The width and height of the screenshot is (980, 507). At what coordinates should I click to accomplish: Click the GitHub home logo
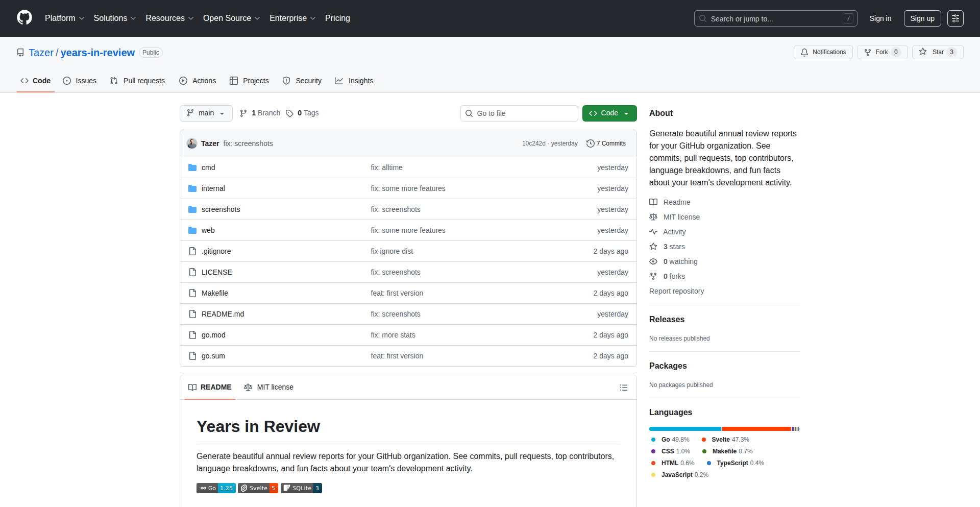click(x=23, y=18)
